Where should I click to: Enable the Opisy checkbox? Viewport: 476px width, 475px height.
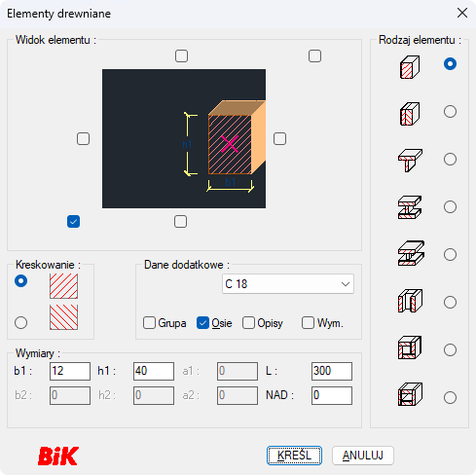click(x=248, y=323)
